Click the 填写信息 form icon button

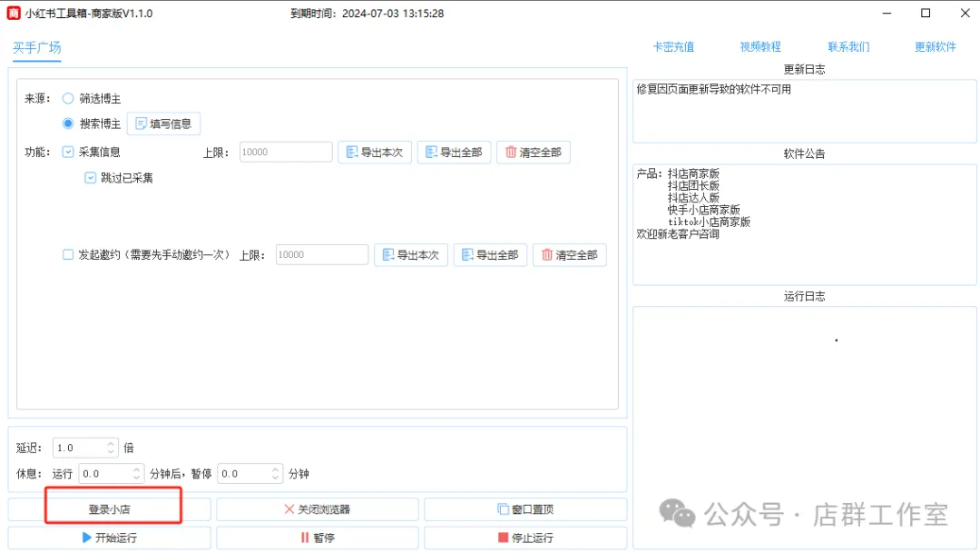163,123
